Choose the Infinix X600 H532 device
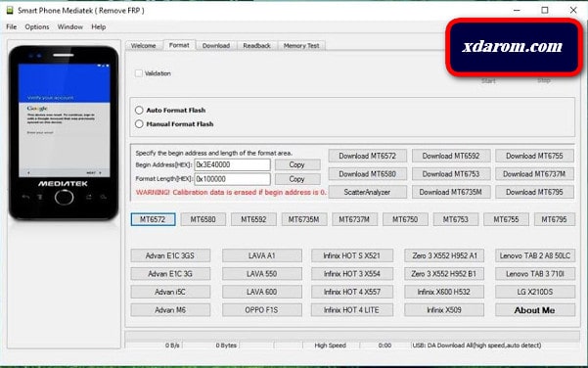Screen dimensions: 588x368 coord(444,292)
